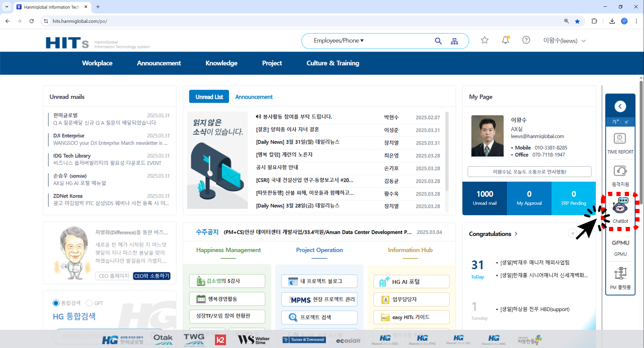
Task: Expand Congratulations with the chevron
Action: point(516,234)
